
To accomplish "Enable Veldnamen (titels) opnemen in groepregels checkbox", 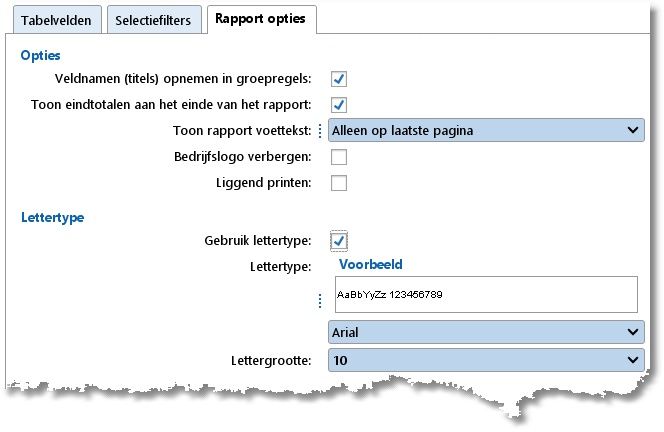I will point(339,78).
